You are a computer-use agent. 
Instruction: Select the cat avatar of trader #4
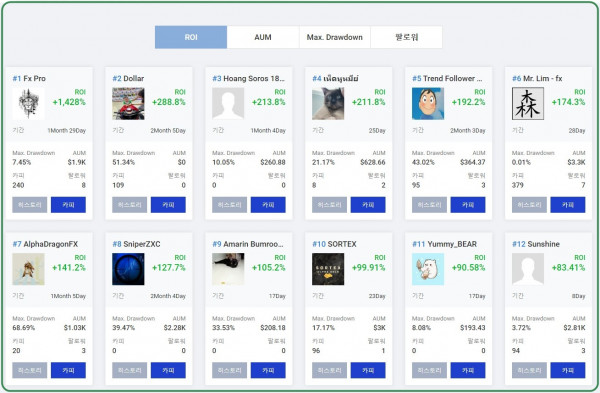point(328,104)
